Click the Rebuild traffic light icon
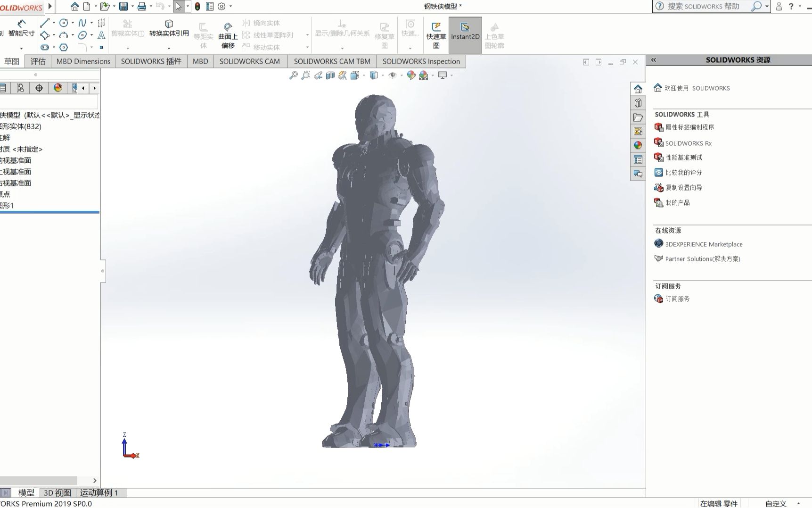Image resolution: width=812 pixels, height=508 pixels. (197, 6)
